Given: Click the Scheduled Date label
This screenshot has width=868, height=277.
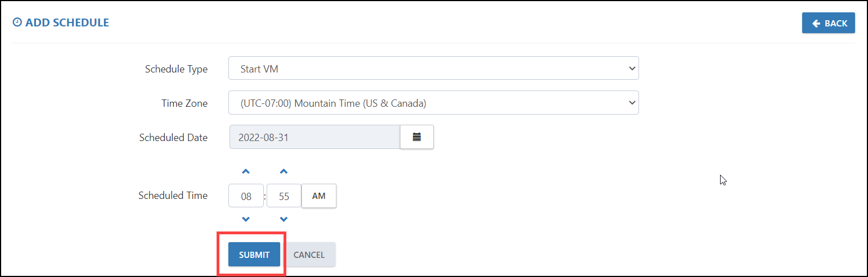Looking at the screenshot, I should [173, 138].
